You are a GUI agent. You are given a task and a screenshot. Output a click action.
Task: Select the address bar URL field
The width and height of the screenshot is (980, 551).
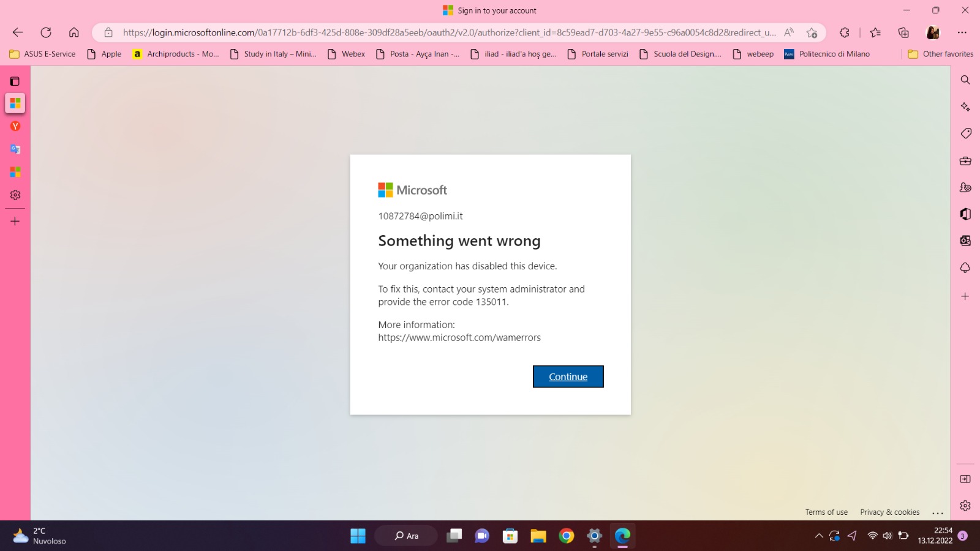tap(449, 32)
